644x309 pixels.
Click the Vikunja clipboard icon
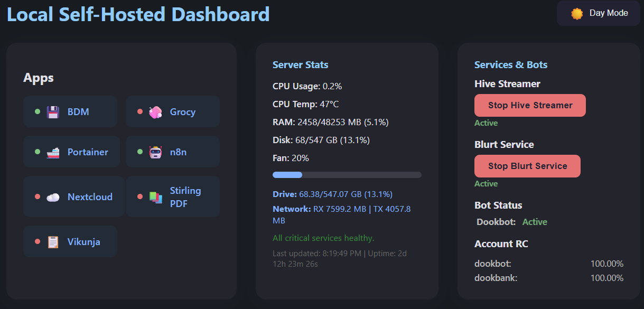(x=53, y=242)
